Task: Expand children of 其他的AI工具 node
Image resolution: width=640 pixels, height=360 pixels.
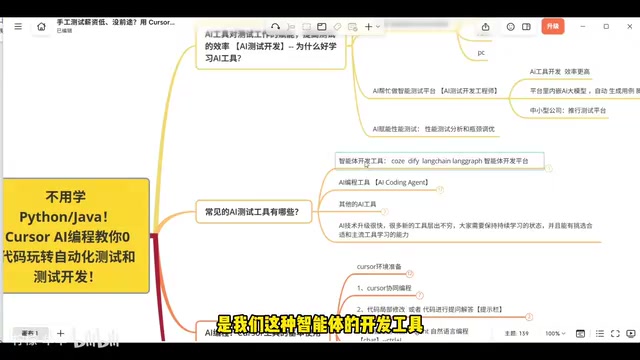Action: point(384,211)
